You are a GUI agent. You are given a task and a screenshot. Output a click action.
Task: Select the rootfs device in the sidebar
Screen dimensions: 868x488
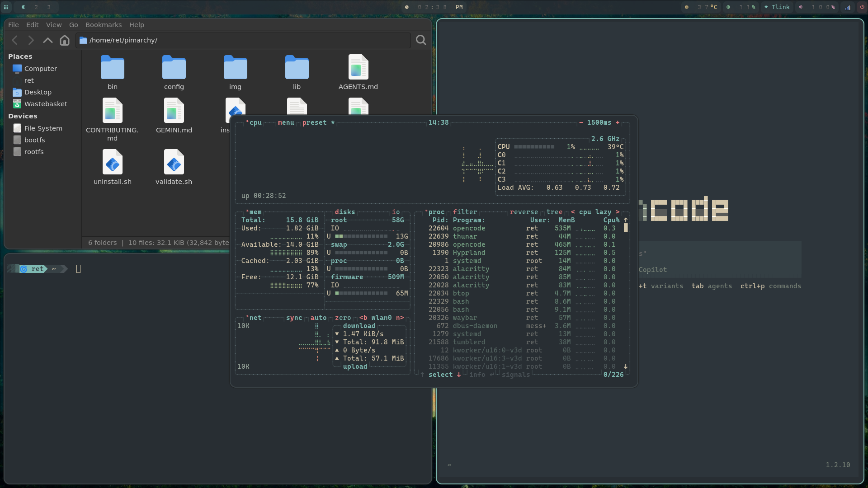pyautogui.click(x=33, y=151)
